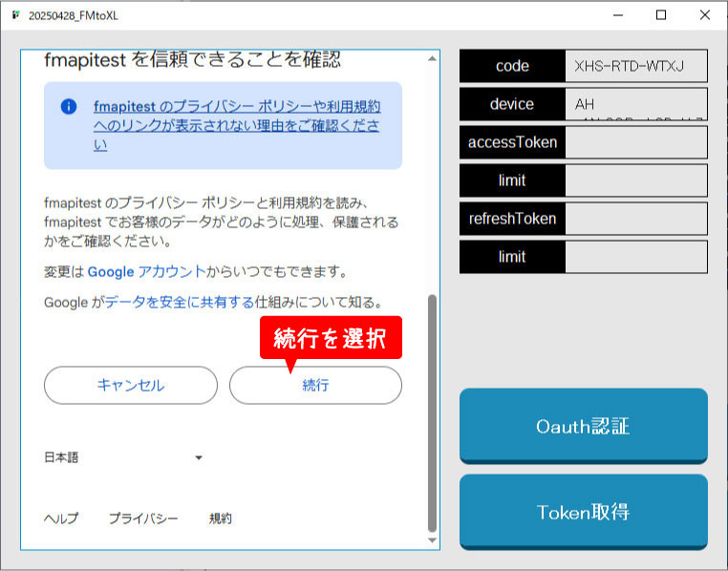Click the Oauth認証 button

[x=584, y=426]
